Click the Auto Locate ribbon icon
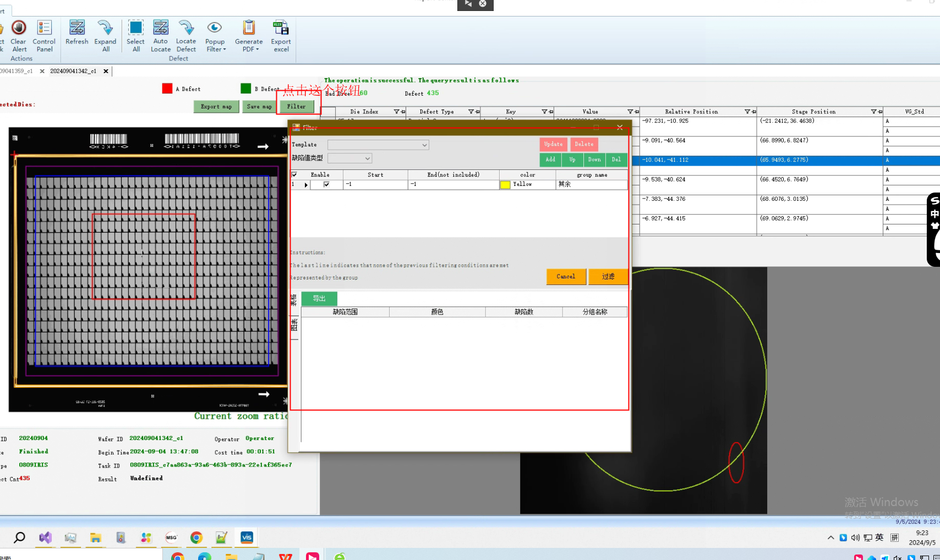Viewport: 940px width, 560px height. pos(161,36)
